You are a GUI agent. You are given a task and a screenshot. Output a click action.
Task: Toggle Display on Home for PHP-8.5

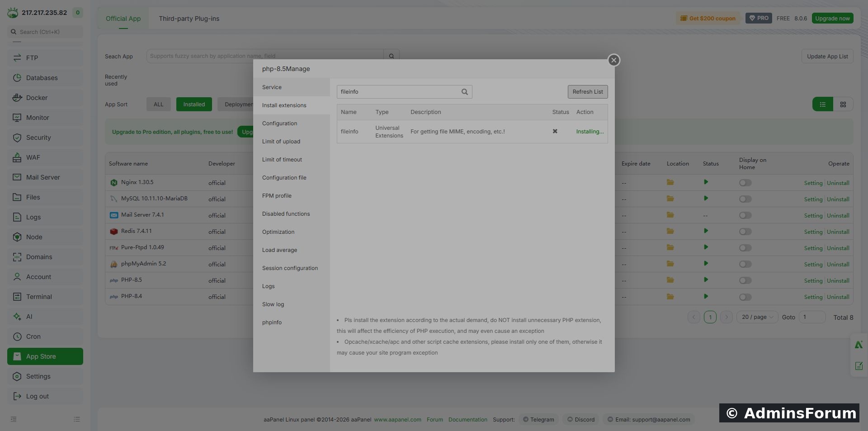(x=745, y=280)
